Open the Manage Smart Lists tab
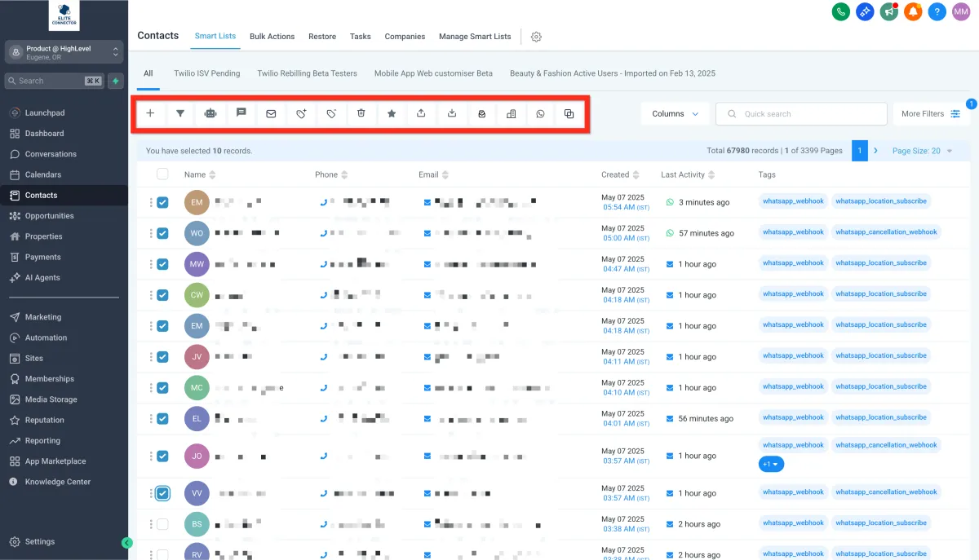 click(x=475, y=37)
